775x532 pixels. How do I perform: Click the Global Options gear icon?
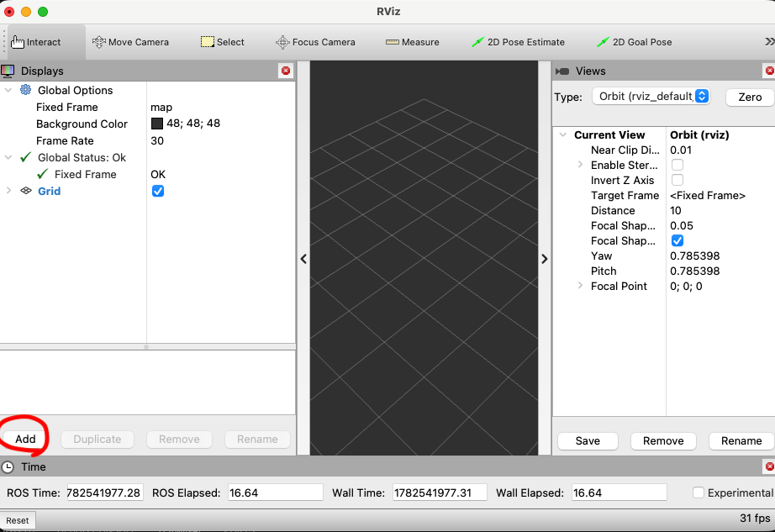pos(25,90)
